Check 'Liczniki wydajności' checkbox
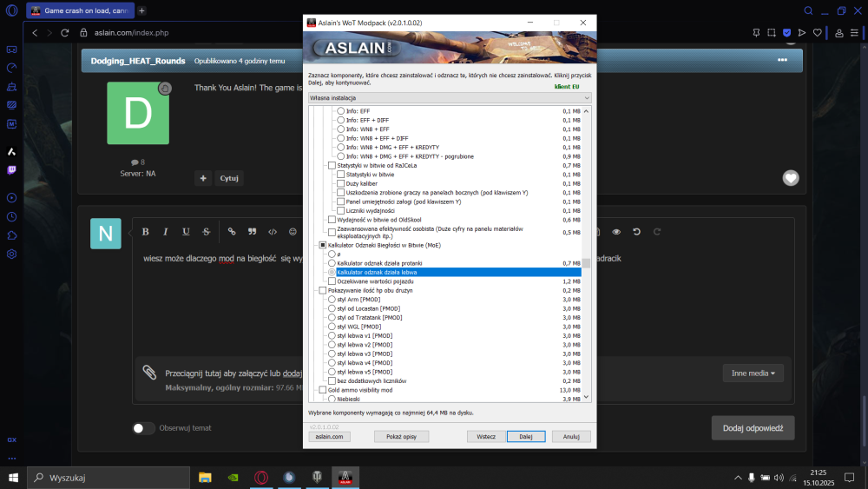 click(340, 211)
